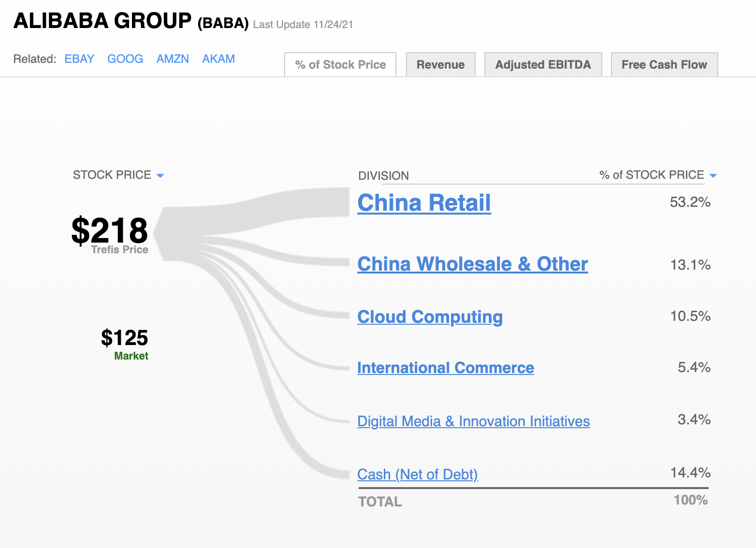Viewport: 756px width, 548px height.
Task: Click the 14.4% cash value
Action: point(690,473)
